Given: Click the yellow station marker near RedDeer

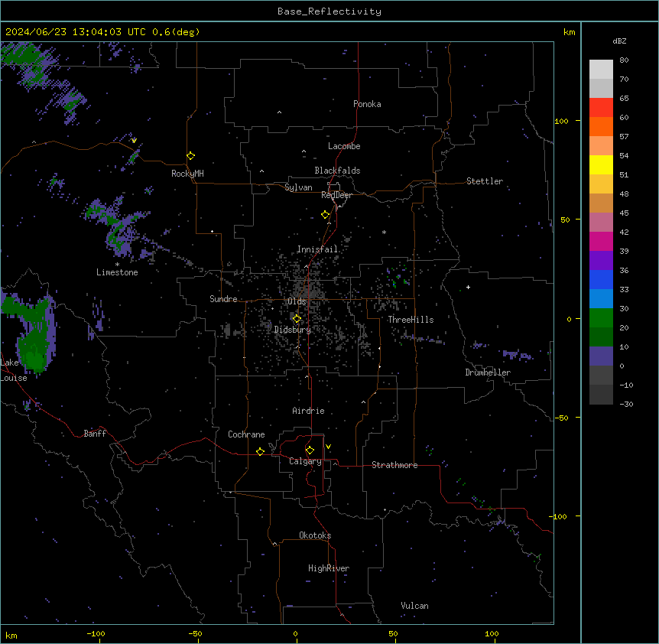Looking at the screenshot, I should point(325,215).
